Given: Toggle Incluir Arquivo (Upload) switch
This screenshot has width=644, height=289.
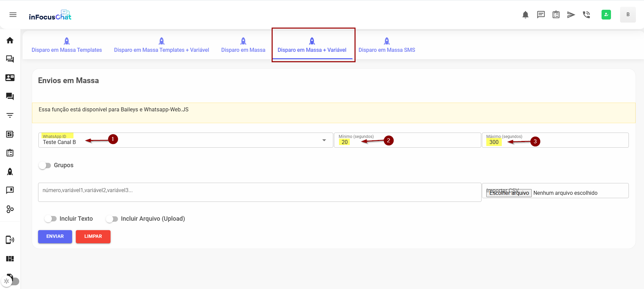Looking at the screenshot, I should (x=112, y=219).
